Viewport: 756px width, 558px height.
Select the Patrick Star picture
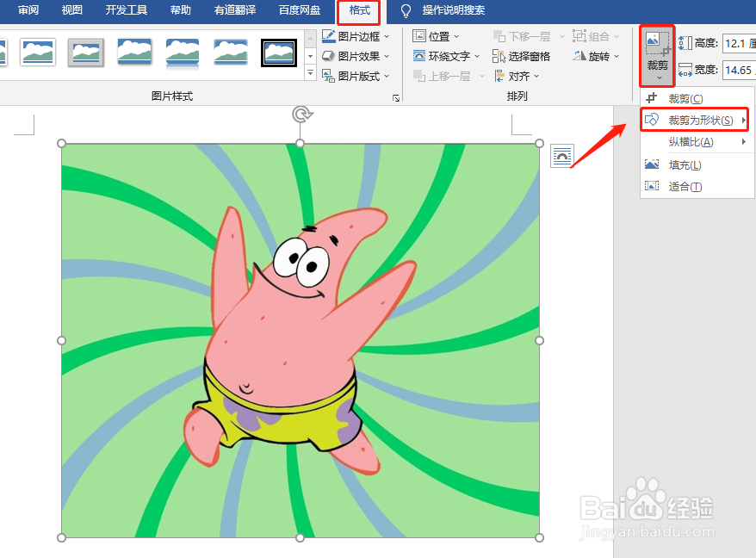pos(300,340)
